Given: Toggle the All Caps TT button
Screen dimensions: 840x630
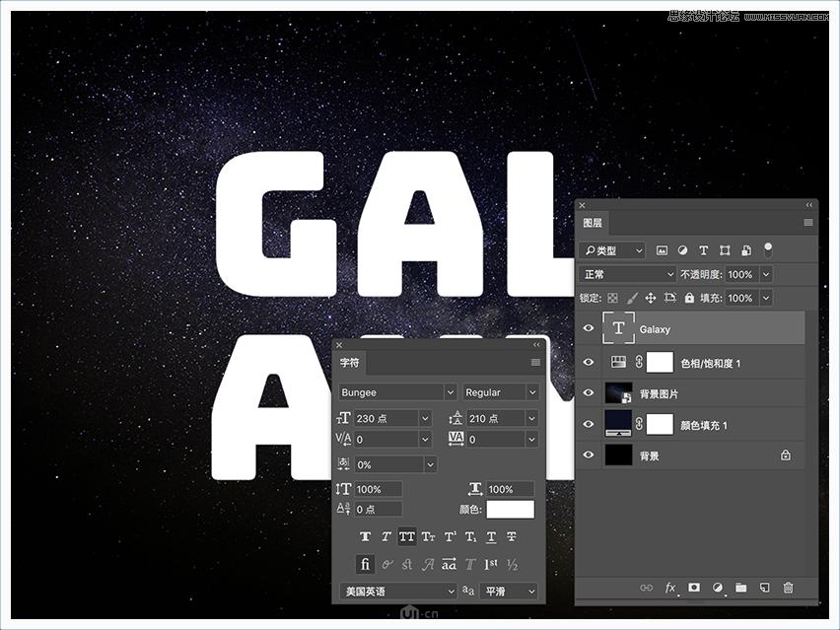Looking at the screenshot, I should click(408, 535).
